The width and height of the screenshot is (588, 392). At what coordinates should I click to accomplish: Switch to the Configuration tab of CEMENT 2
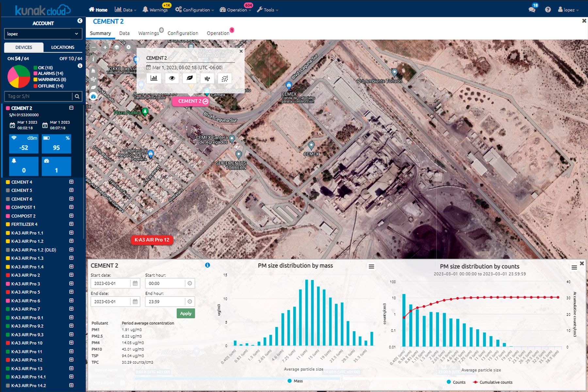coord(183,33)
